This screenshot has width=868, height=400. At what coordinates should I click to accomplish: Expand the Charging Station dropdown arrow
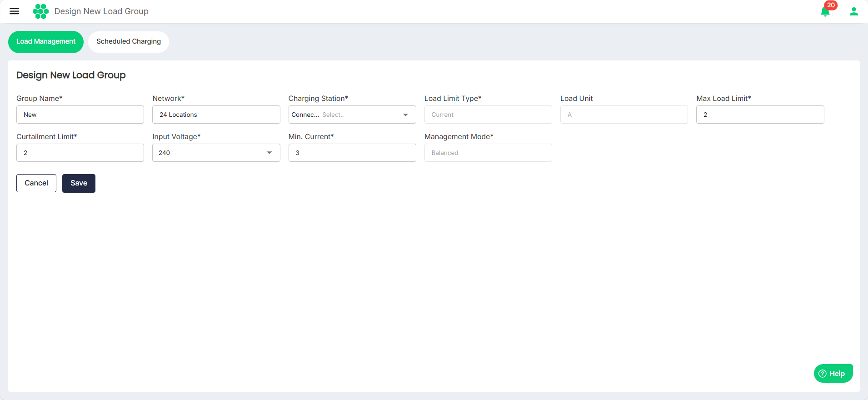[x=405, y=115]
